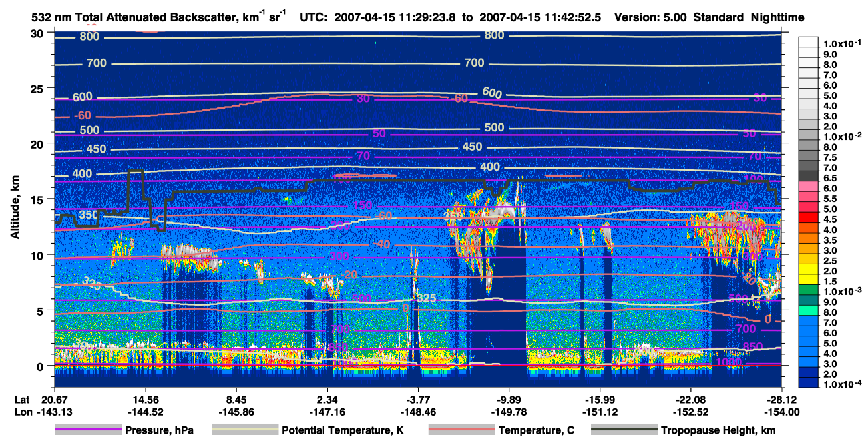Click the 'Potential Temperature, K' legend text
This screenshot has width=868, height=445.
pyautogui.click(x=343, y=431)
